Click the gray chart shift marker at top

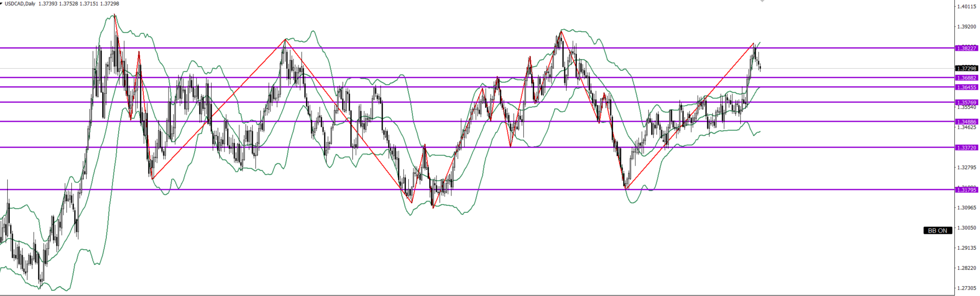point(762,1)
